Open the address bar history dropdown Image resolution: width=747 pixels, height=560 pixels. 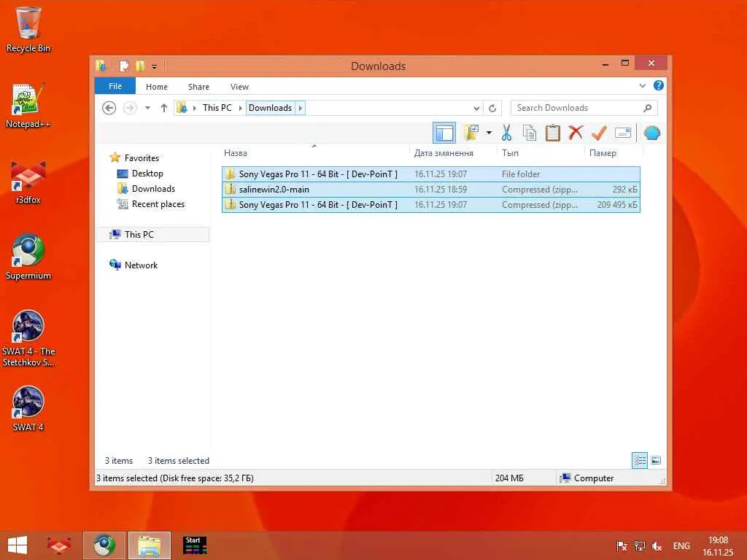(x=476, y=108)
